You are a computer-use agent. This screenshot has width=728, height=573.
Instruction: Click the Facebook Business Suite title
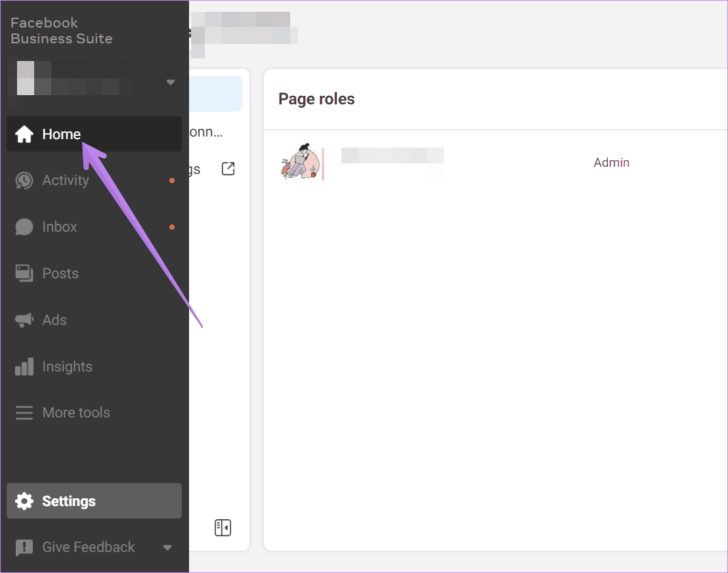point(61,31)
